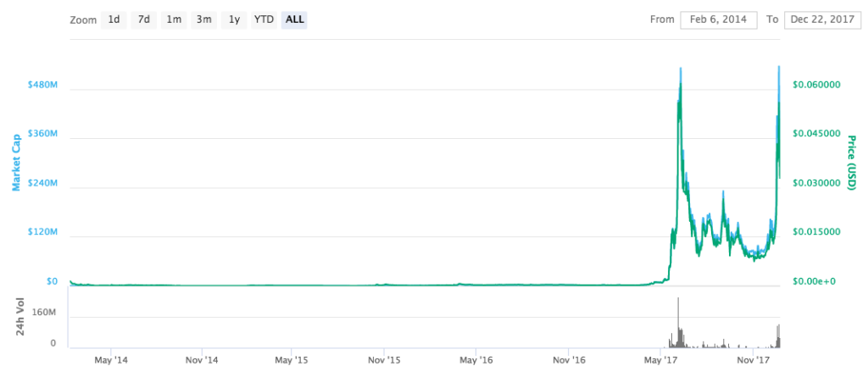The height and width of the screenshot is (377, 868).
Task: Click the May '17 date label
Action: click(661, 360)
